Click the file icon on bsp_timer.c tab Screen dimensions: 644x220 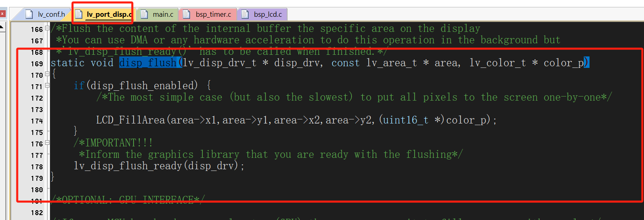tap(187, 14)
